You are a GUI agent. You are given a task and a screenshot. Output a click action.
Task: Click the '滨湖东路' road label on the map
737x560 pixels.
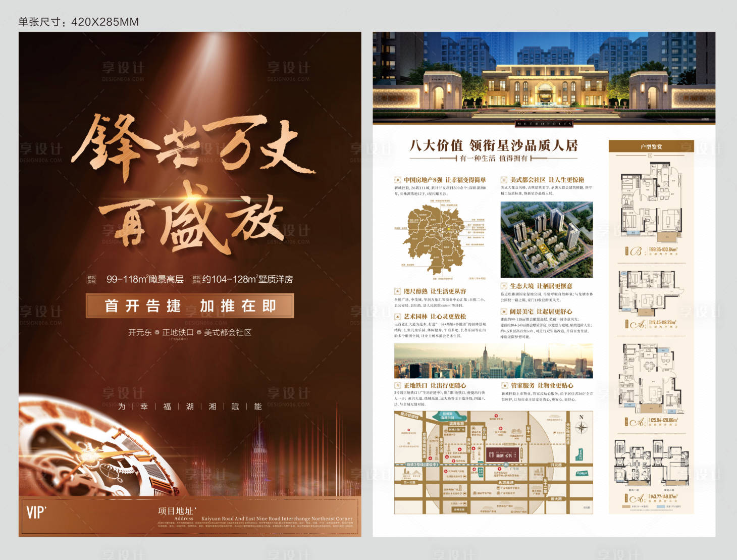click(x=456, y=424)
